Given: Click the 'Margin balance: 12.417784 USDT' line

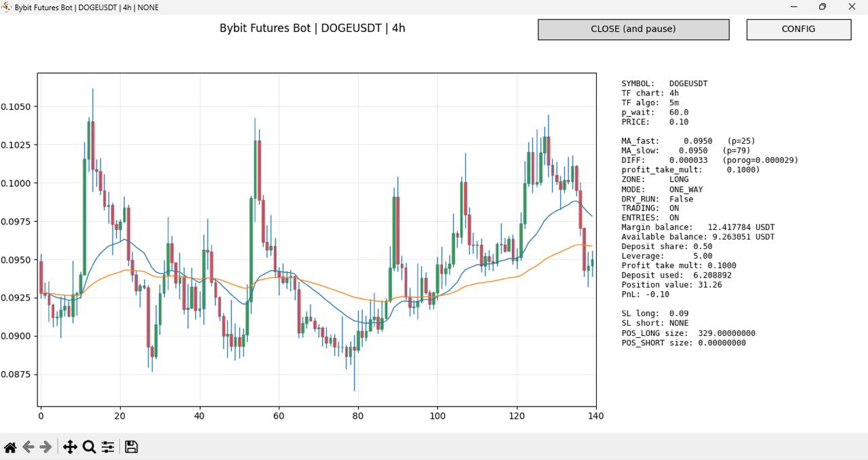Looking at the screenshot, I should [698, 227].
